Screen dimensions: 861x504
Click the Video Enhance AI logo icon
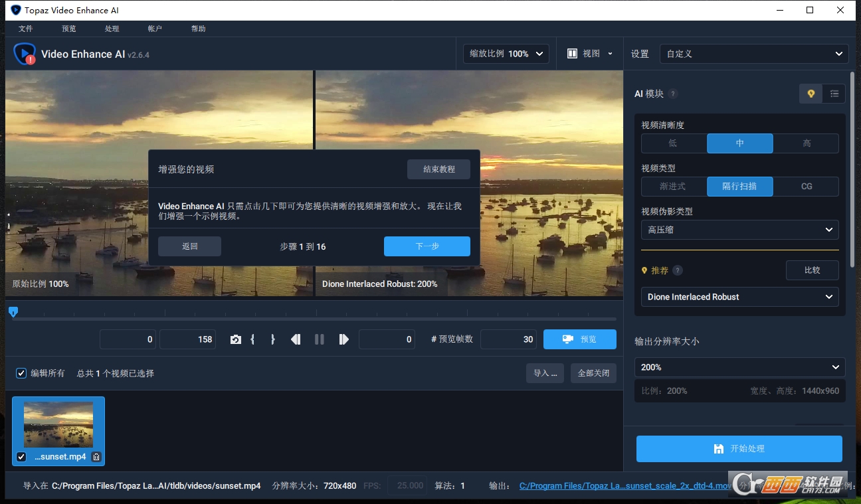point(25,54)
